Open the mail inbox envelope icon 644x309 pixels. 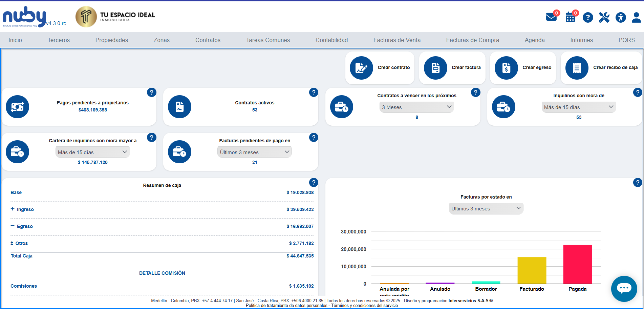tap(551, 17)
